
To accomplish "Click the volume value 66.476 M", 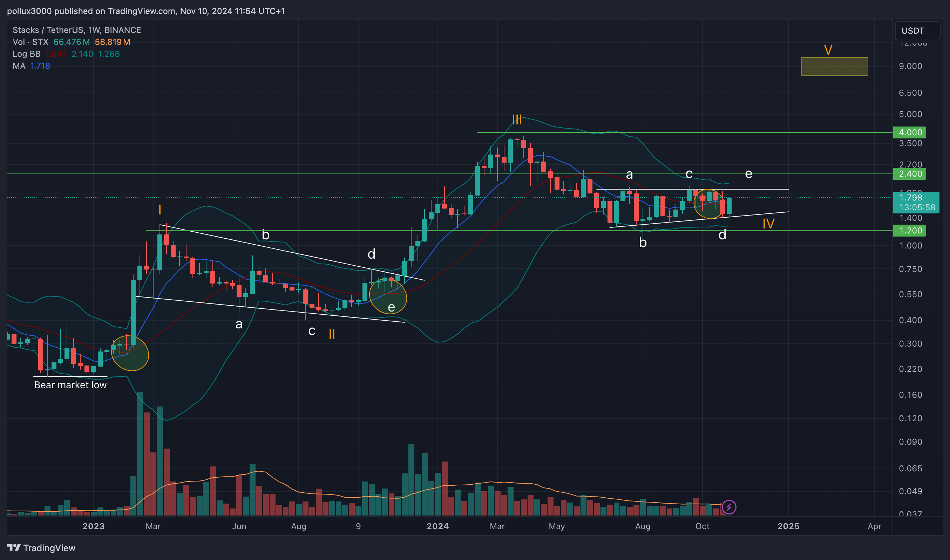I will pos(72,42).
